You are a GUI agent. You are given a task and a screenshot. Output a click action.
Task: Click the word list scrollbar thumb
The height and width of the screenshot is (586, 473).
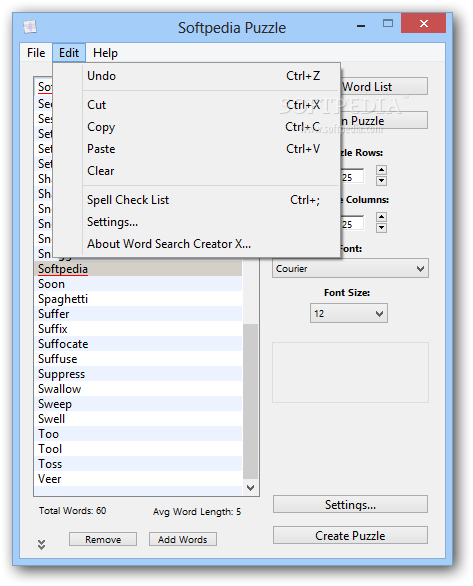click(250, 401)
